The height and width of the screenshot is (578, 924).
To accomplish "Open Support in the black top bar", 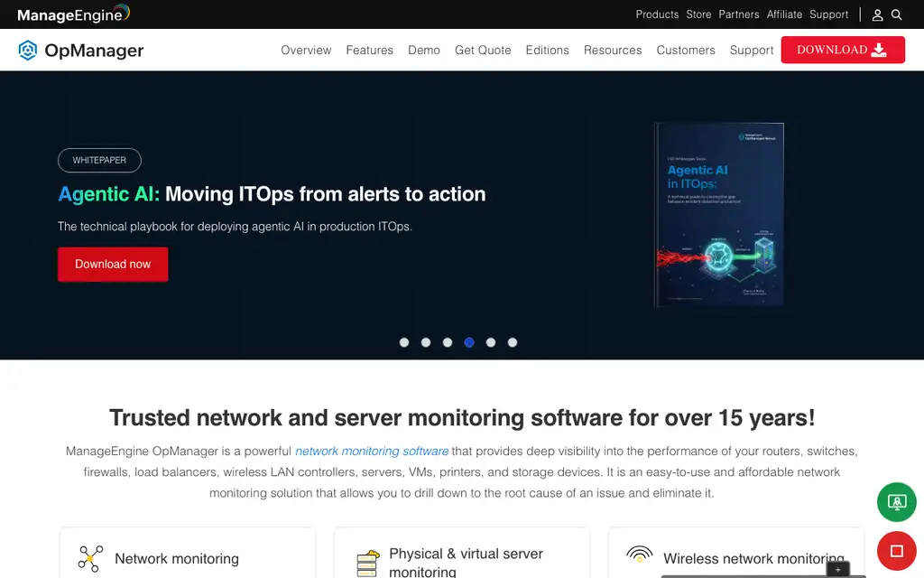I will coord(828,14).
